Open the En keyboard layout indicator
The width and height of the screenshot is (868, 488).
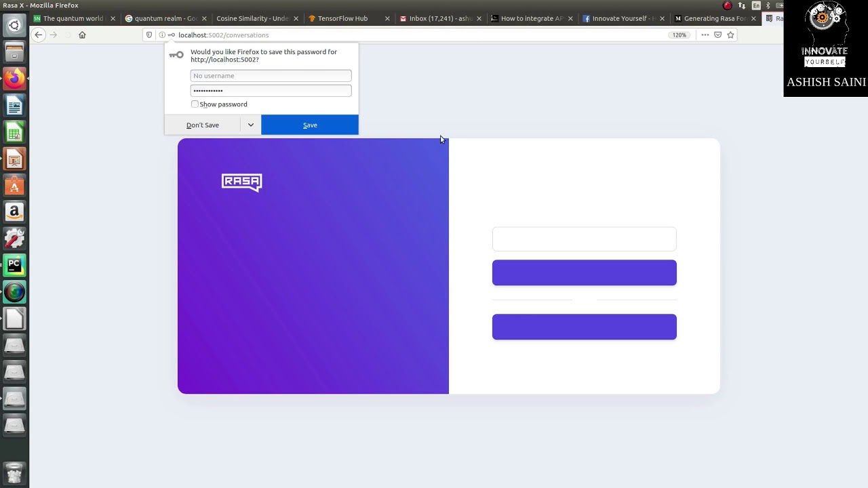756,5
